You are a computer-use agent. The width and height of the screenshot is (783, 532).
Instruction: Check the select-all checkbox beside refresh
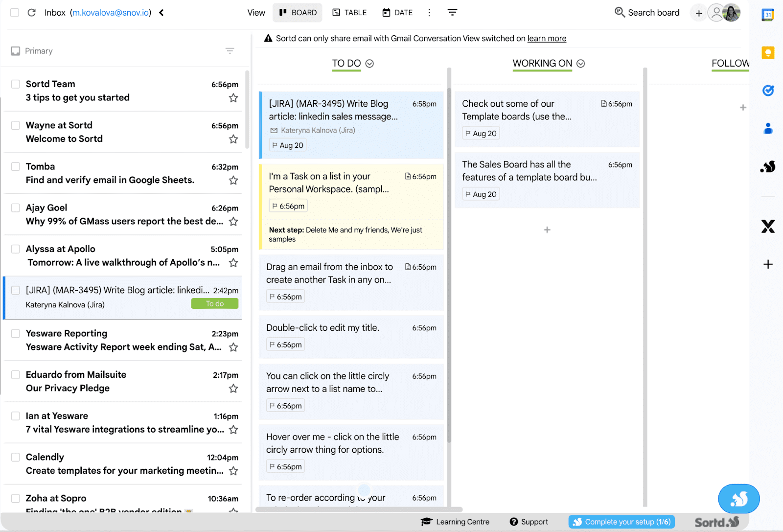point(15,13)
